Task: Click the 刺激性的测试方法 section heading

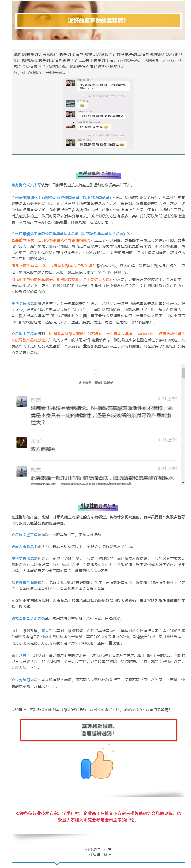Action: click(98, 505)
